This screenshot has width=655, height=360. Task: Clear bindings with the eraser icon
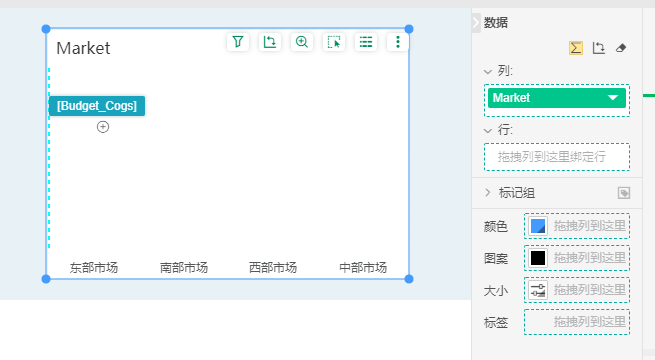621,48
